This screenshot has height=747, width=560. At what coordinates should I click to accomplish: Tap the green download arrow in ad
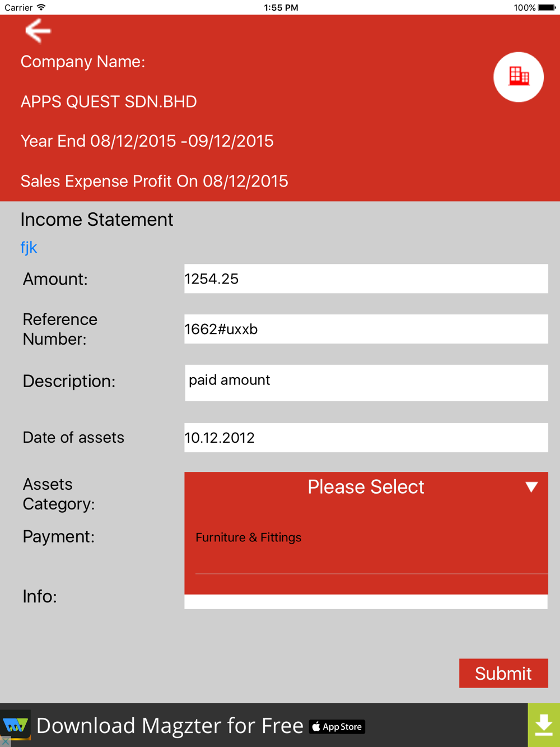tap(544, 725)
